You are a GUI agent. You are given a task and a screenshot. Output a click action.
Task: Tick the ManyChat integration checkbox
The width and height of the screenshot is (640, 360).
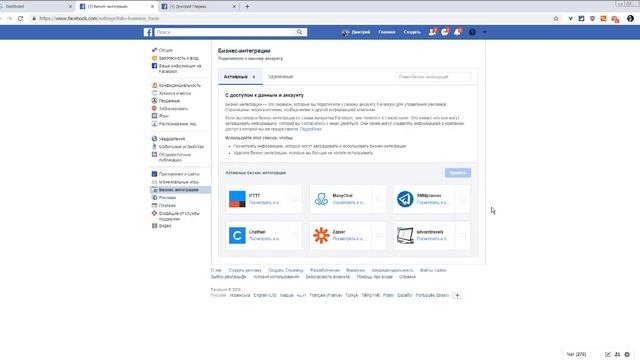[379, 199]
